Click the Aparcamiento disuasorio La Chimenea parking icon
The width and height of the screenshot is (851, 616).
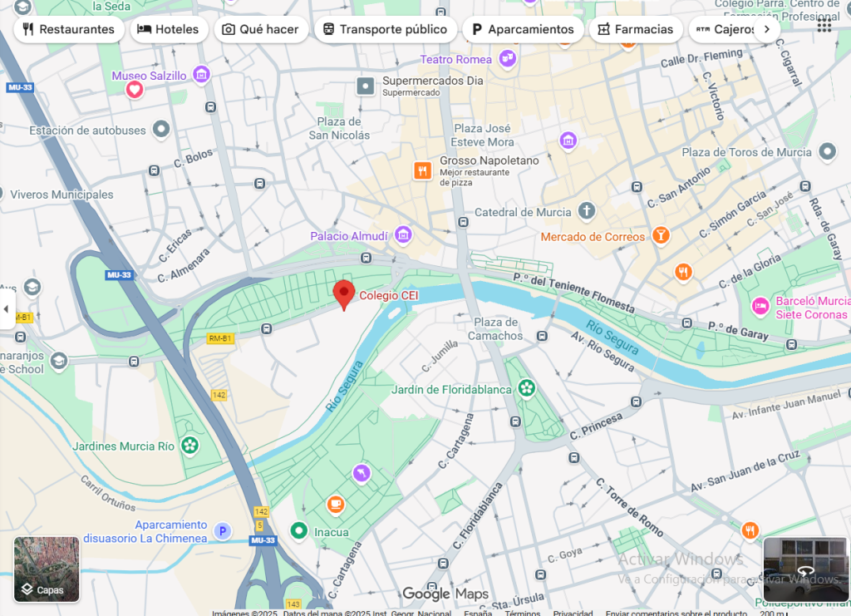point(223,531)
